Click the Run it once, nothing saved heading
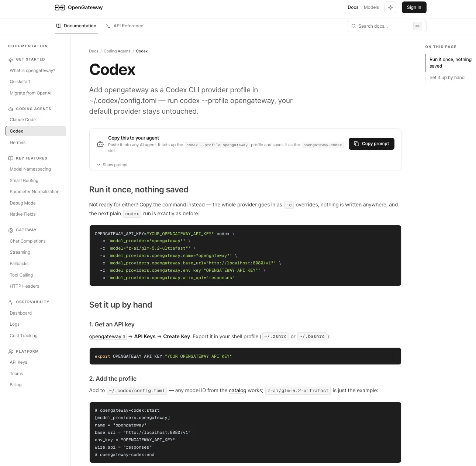This screenshot has width=476, height=466. pyautogui.click(x=139, y=190)
